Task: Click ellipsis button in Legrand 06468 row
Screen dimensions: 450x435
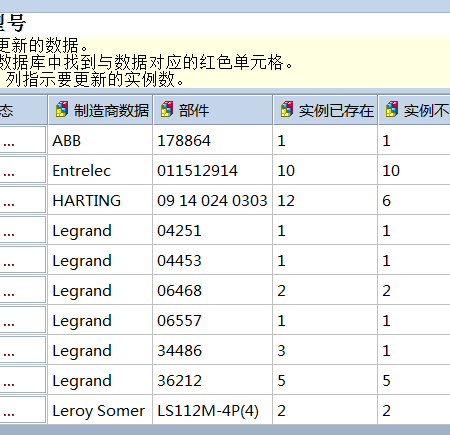Action: tap(22, 290)
